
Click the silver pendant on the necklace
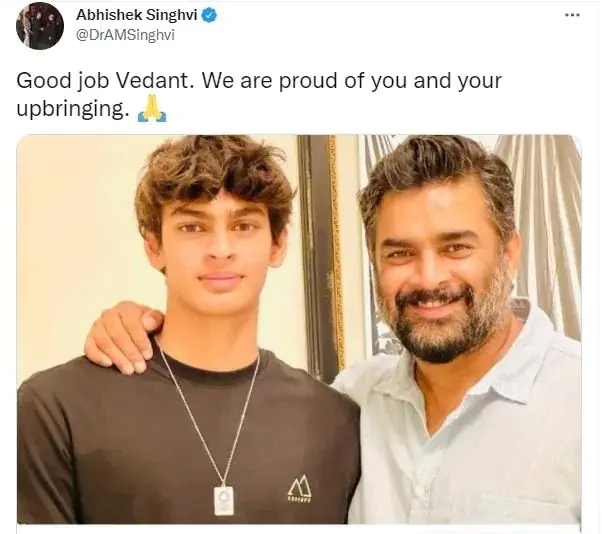click(224, 500)
